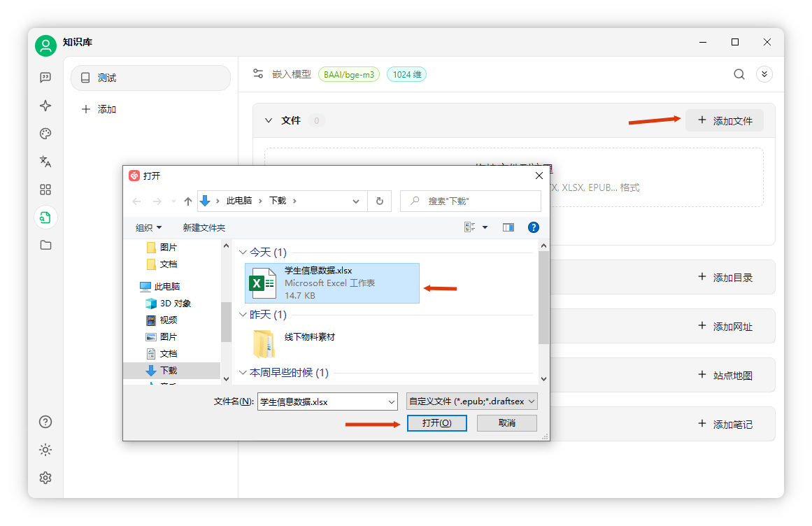Select the knowledge base sidebar icon
The image size is (812, 526).
click(x=45, y=218)
